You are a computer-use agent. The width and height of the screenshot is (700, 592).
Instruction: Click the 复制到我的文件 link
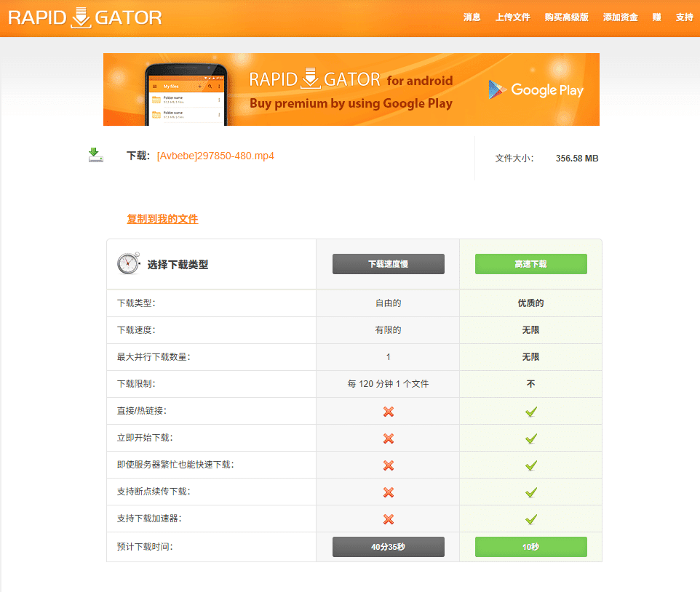[162, 219]
